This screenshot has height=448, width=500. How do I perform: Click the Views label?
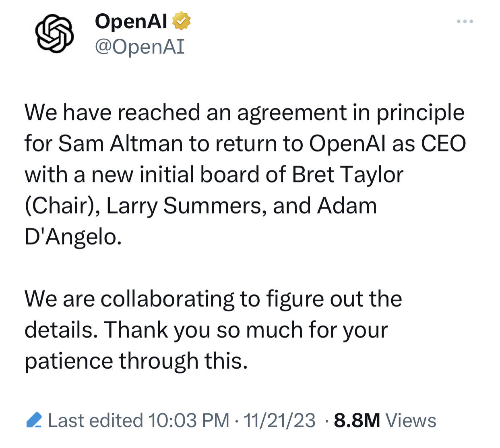(411, 421)
